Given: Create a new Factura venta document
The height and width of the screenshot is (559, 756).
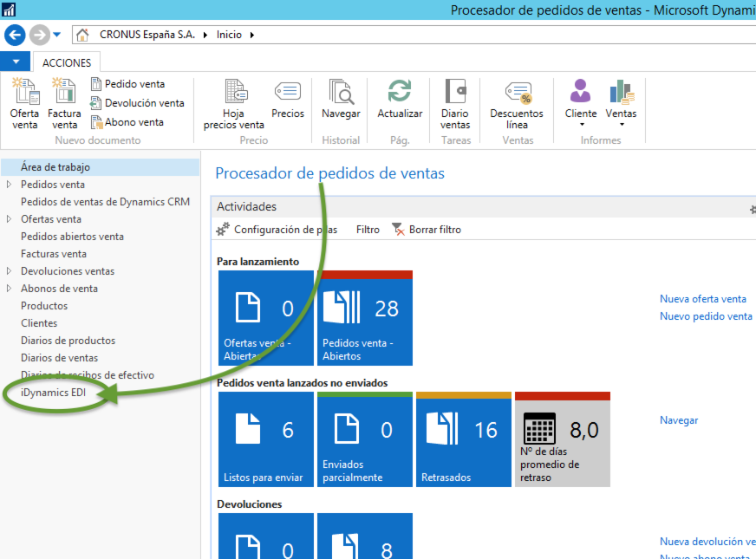Looking at the screenshot, I should click(x=64, y=103).
